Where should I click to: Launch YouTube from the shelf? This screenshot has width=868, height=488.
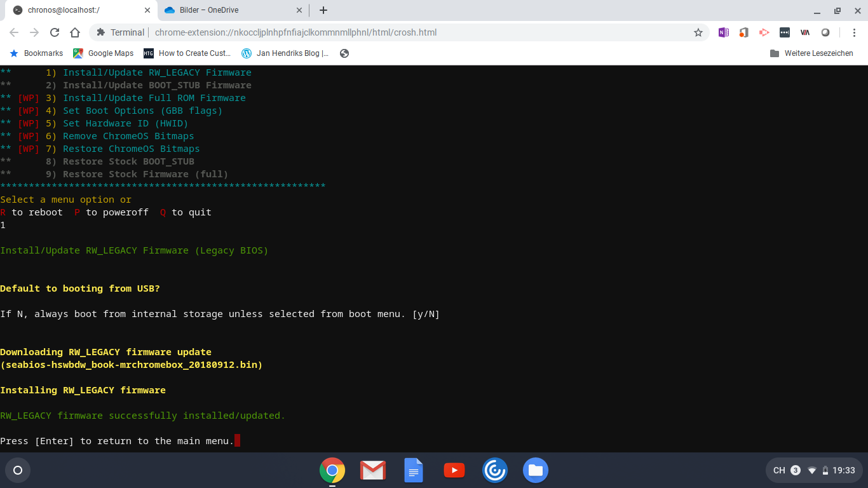(454, 470)
